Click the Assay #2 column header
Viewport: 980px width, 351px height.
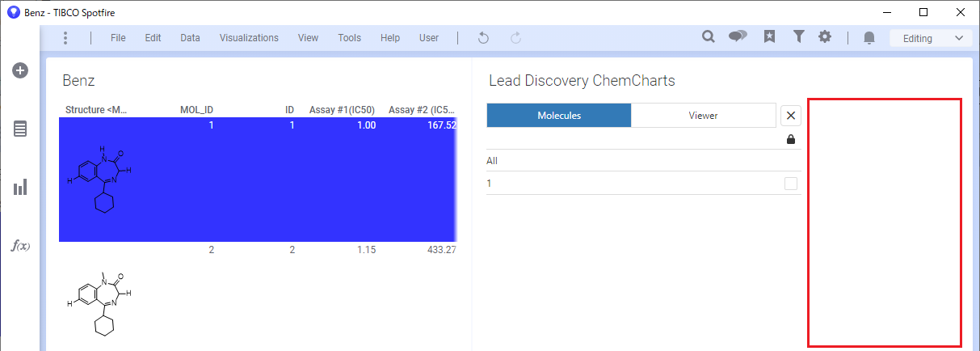[423, 109]
